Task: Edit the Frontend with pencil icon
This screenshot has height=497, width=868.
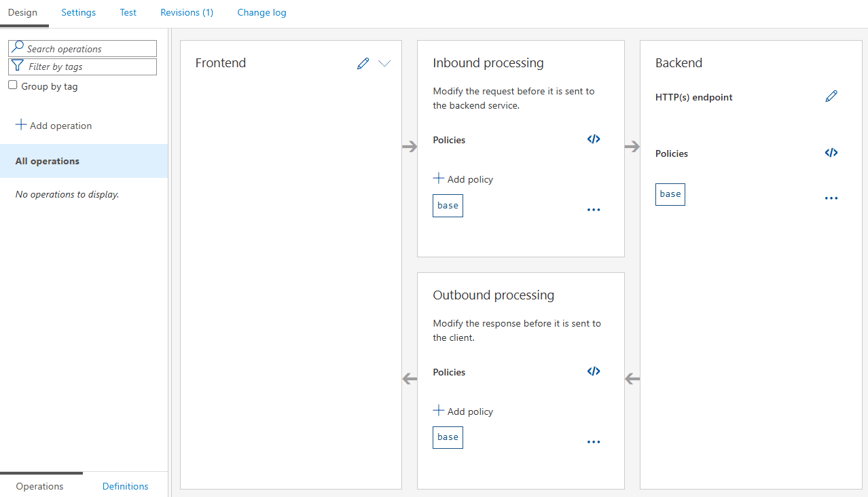Action: [x=363, y=63]
